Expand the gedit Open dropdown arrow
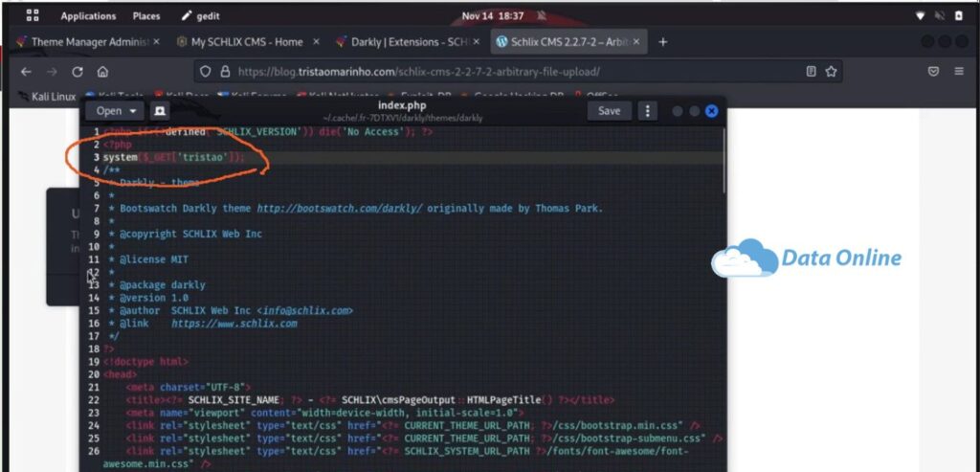Viewport: 980px width, 472px height. point(132,111)
